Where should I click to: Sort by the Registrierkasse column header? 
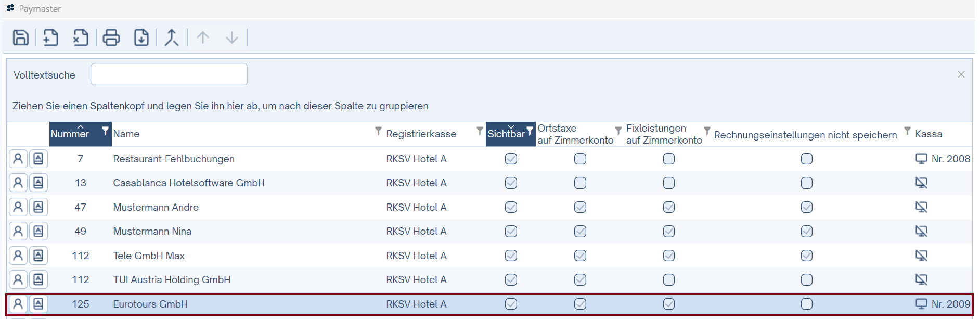click(x=421, y=134)
